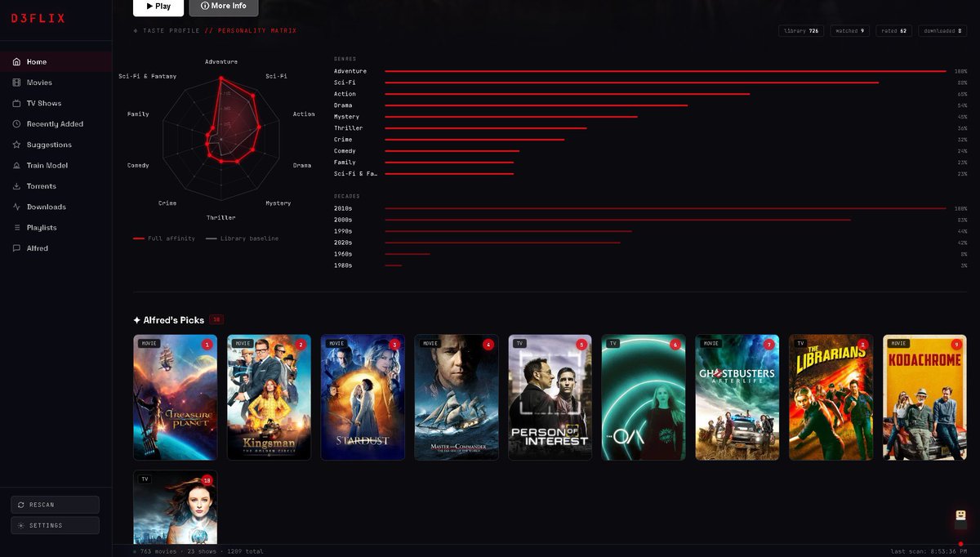
Task: Click the Thriller genre row label
Action: pos(349,128)
